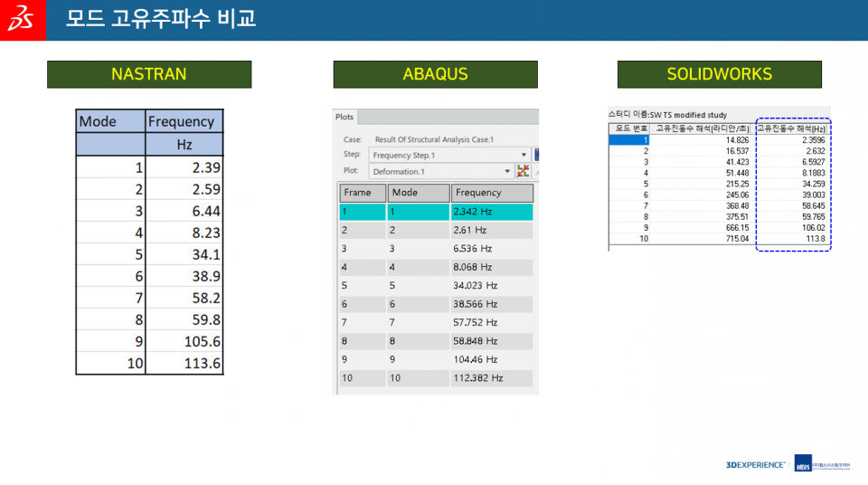The width and height of the screenshot is (868, 485).
Task: Click the blue icon beside the Step dropdown
Action: (x=536, y=155)
